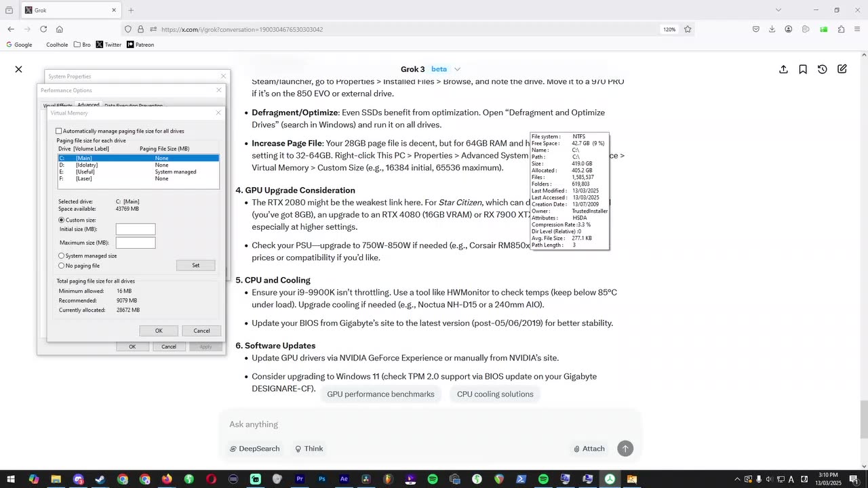Image resolution: width=868 pixels, height=488 pixels.
Task: Click the Set button in Virtual Memory
Action: 195,265
